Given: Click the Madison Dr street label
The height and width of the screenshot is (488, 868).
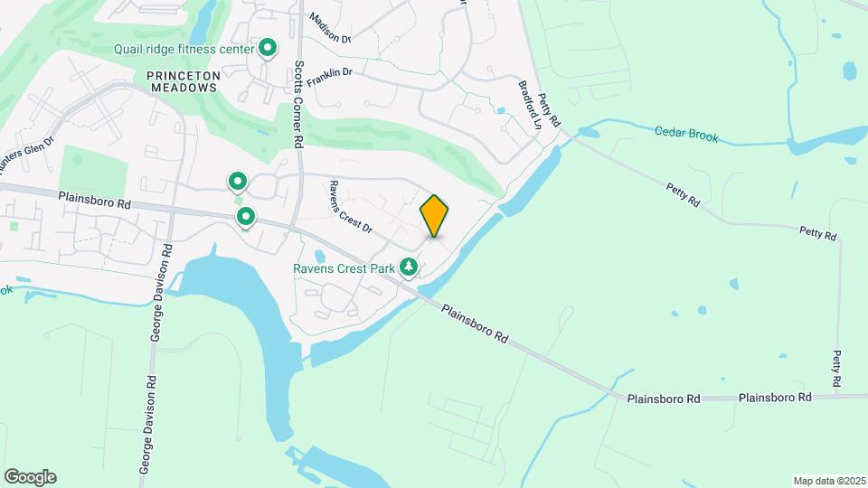Looking at the screenshot, I should click(330, 28).
